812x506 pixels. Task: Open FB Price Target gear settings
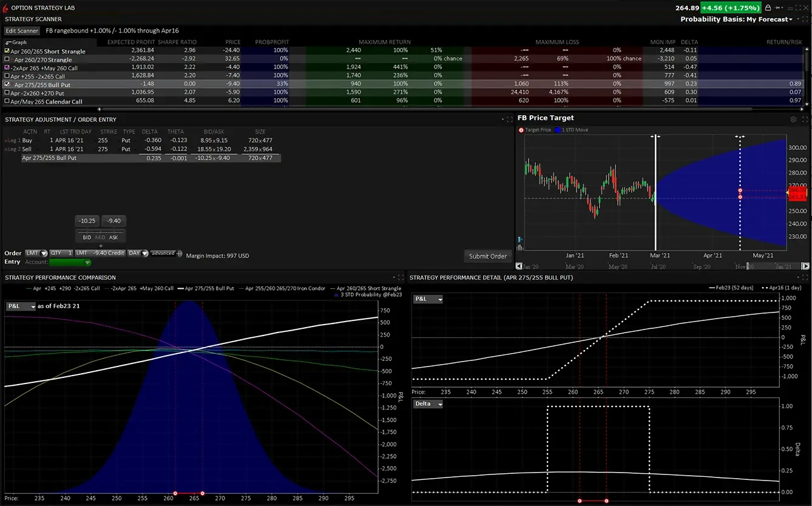coord(793,120)
